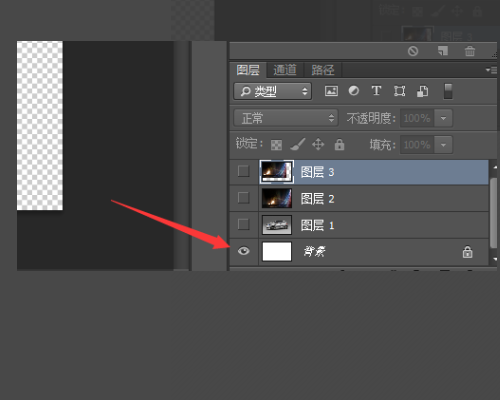Switch to the 通道 tab
The width and height of the screenshot is (500, 400).
(x=285, y=70)
